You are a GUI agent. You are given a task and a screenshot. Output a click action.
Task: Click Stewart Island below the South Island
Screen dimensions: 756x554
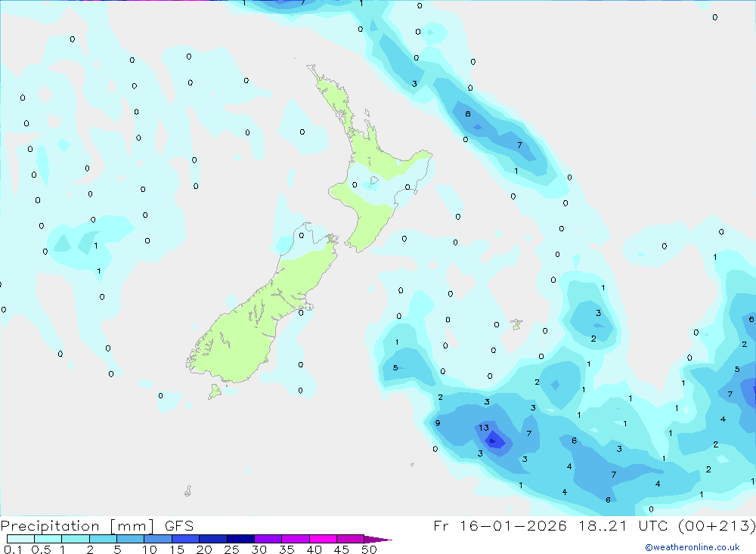215,391
